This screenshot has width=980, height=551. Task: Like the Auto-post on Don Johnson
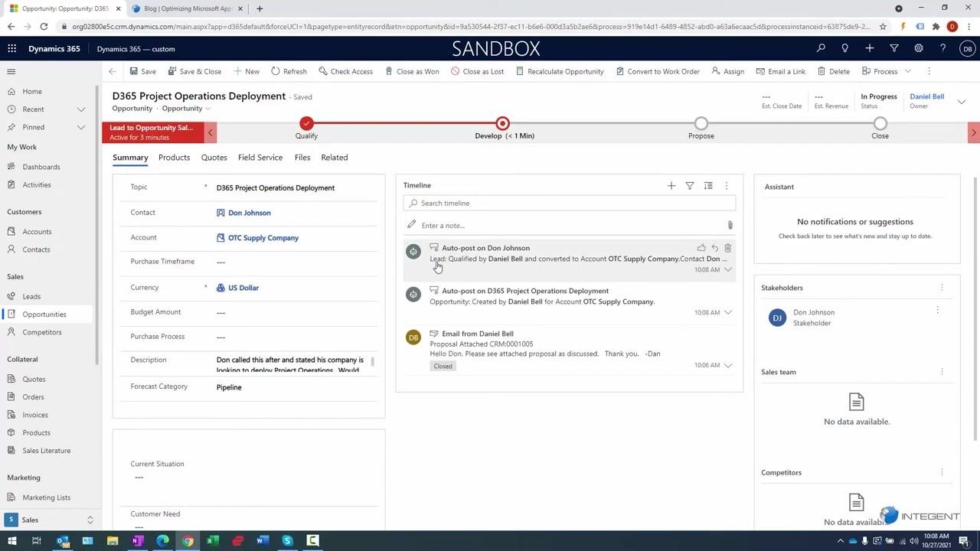pyautogui.click(x=701, y=248)
